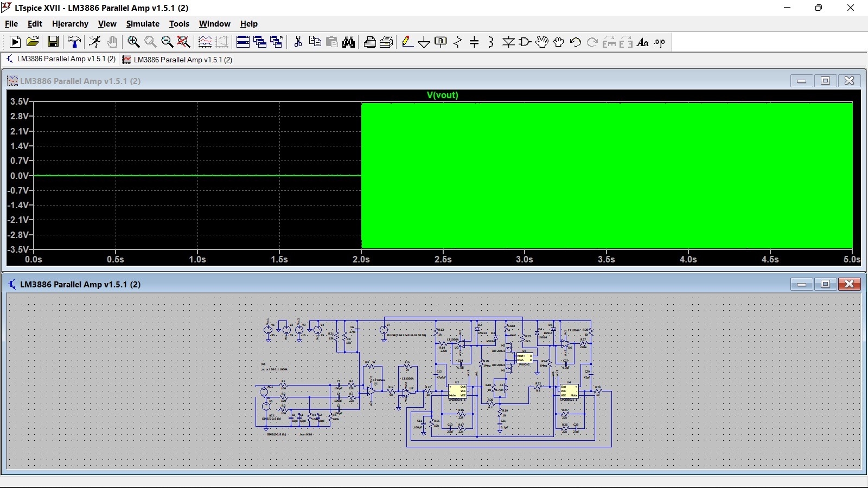Click the Zoom Out magnifier icon
868x488 pixels.
click(x=167, y=42)
